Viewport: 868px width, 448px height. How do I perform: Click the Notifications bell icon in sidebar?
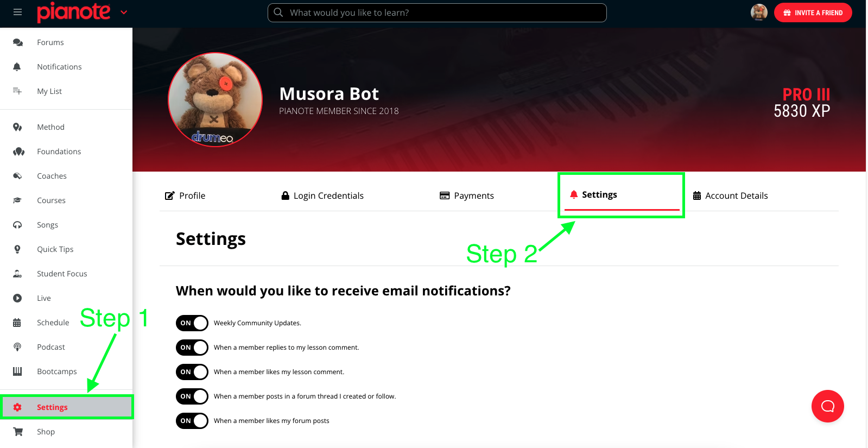click(17, 67)
